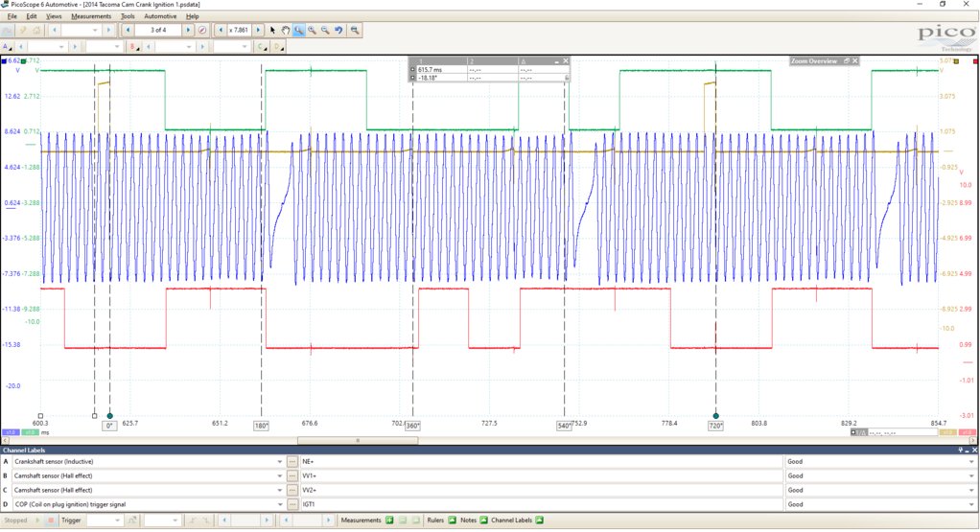Close the Channel Labels panel
This screenshot has height=532, width=980.
pyautogui.click(x=973, y=451)
